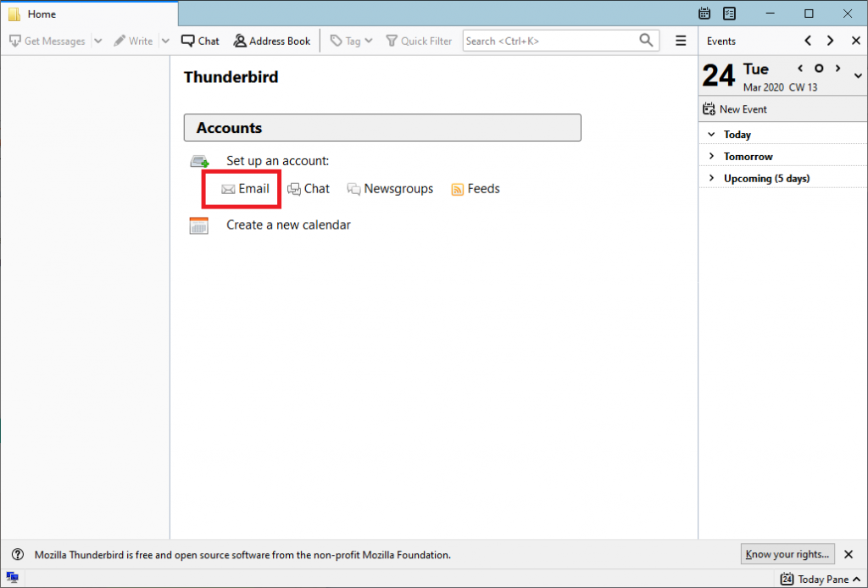Go to next day in mini date
The width and height of the screenshot is (868, 588).
pos(838,69)
